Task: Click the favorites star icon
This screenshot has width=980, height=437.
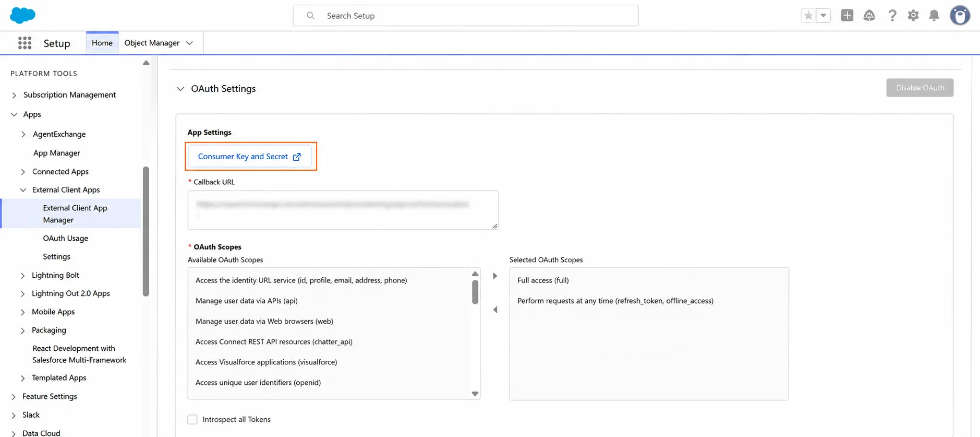Action: tap(808, 16)
